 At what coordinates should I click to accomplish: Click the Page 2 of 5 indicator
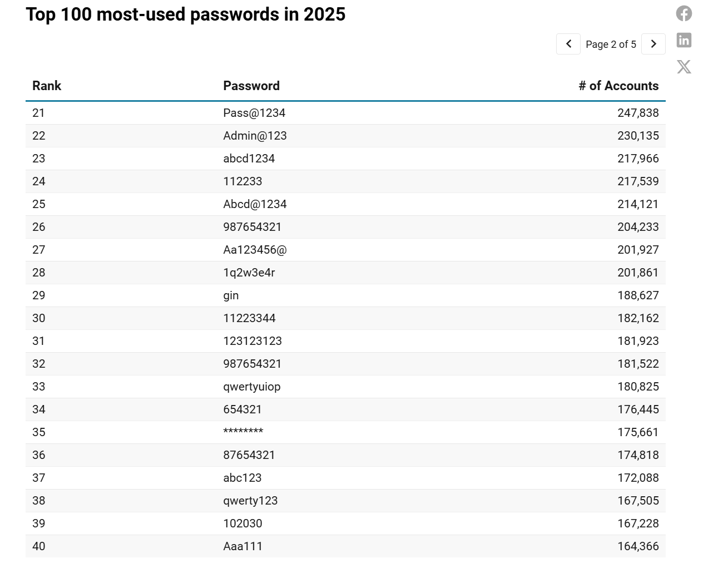611,45
